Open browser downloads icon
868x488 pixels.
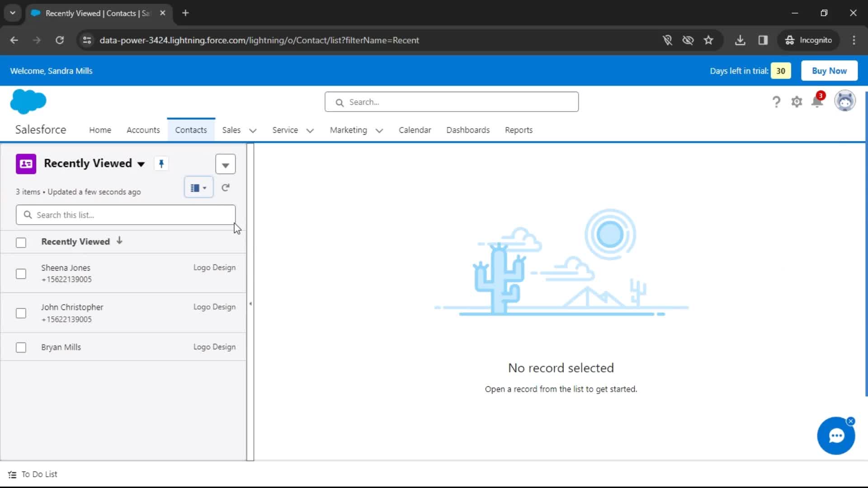(740, 40)
